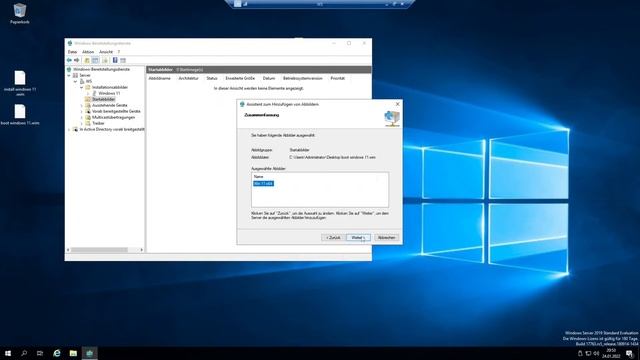This screenshot has height=360, width=640.
Task: Click the tree pane horizontal scrollbar thumb
Action: coord(99,250)
